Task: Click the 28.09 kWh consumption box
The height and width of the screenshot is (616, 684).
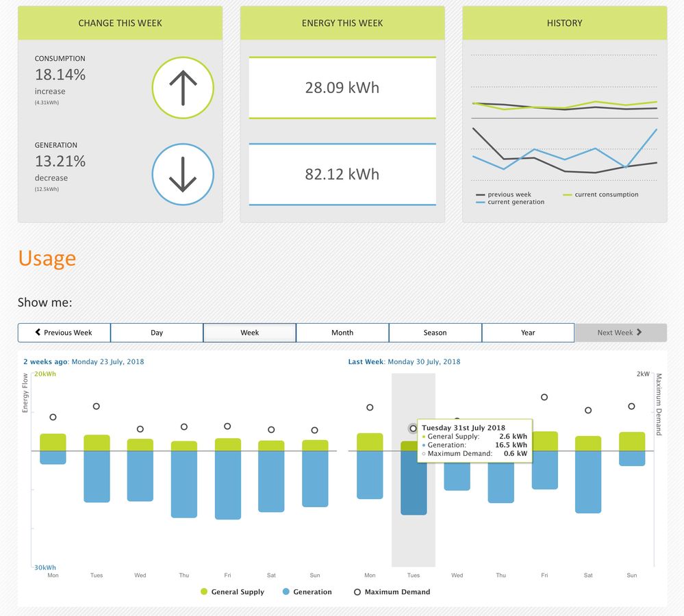Action: coord(342,88)
